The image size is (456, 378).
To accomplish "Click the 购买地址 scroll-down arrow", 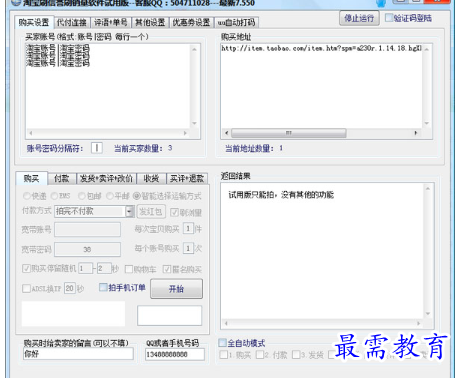I will pyautogui.click(x=427, y=123).
